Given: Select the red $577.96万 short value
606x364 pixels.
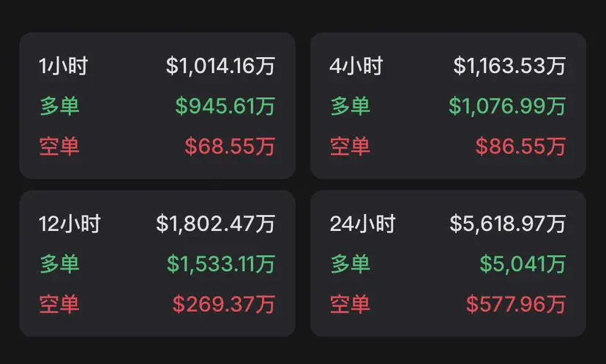Looking at the screenshot, I should (516, 304).
